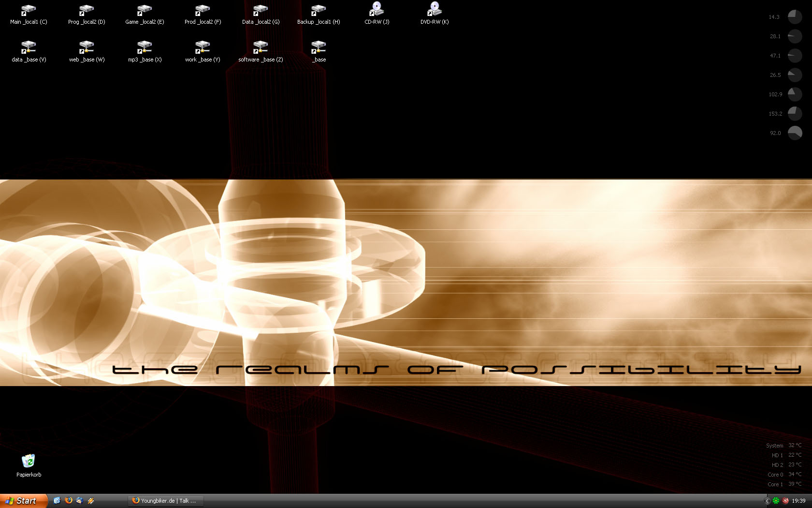Launch Internet Explorer from quick launch
The image size is (812, 508).
click(57, 501)
